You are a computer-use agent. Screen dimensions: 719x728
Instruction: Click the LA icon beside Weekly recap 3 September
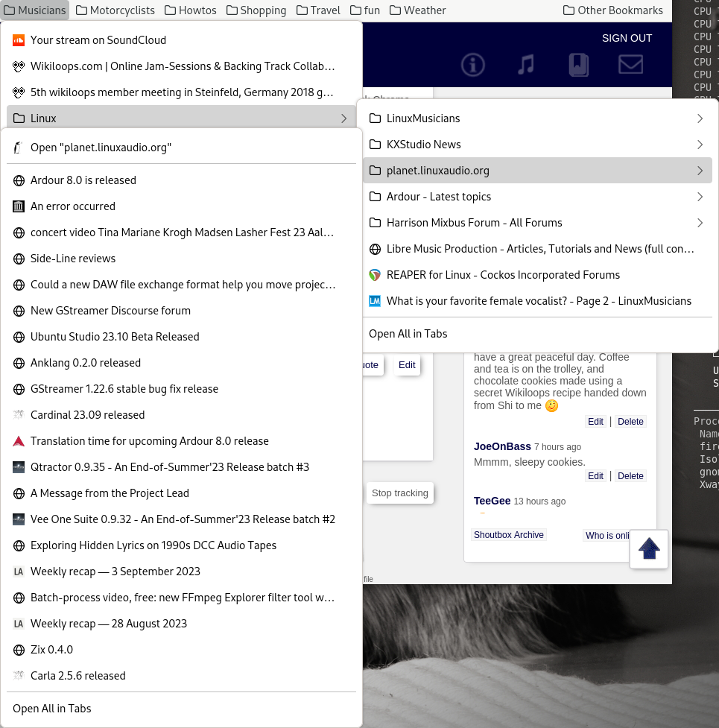[19, 572]
